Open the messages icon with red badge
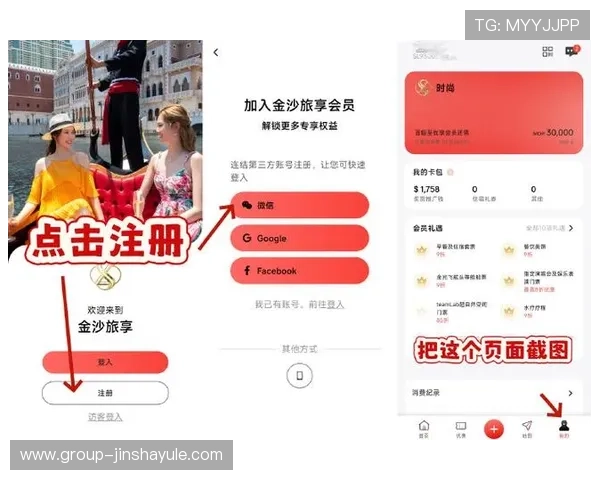The height and width of the screenshot is (480, 600). tap(572, 51)
